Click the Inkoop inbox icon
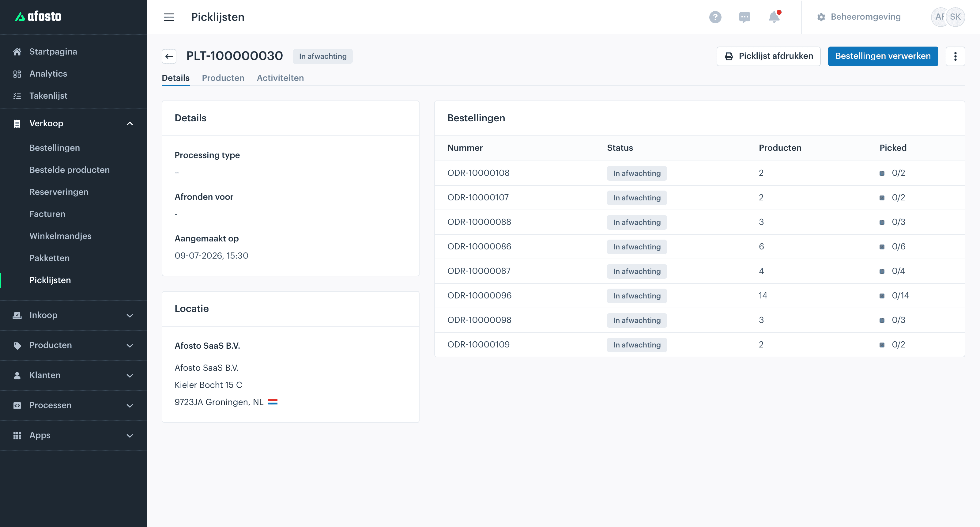 coord(17,316)
